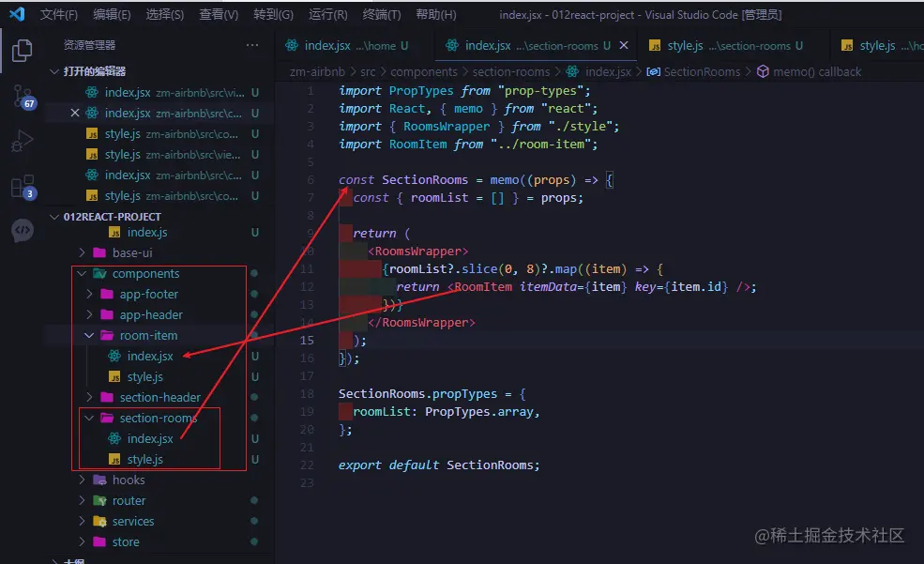The image size is (924, 564).
Task: Expand the store folder
Action: click(x=82, y=541)
